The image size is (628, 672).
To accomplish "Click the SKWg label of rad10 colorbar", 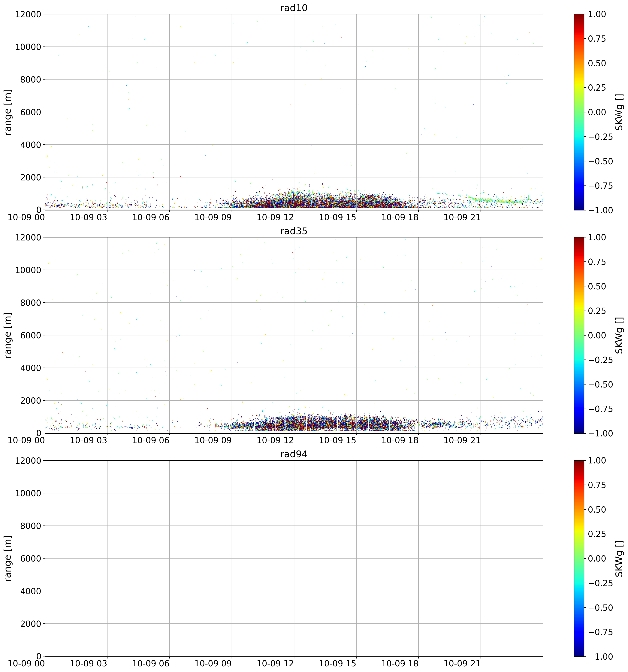I will [x=619, y=112].
